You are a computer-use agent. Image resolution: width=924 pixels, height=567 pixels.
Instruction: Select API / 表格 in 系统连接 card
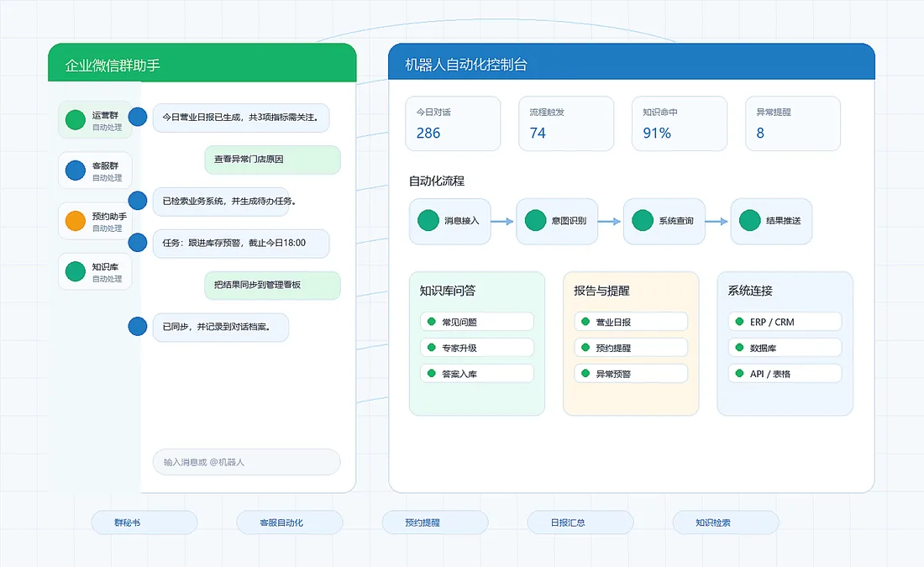[785, 374]
